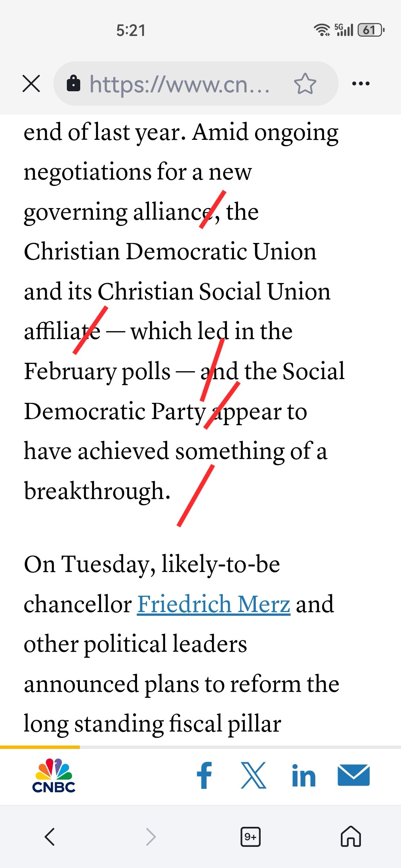Tap the CNBC peacock logo
This screenshot has height=868, width=401.
pyautogui.click(x=54, y=776)
